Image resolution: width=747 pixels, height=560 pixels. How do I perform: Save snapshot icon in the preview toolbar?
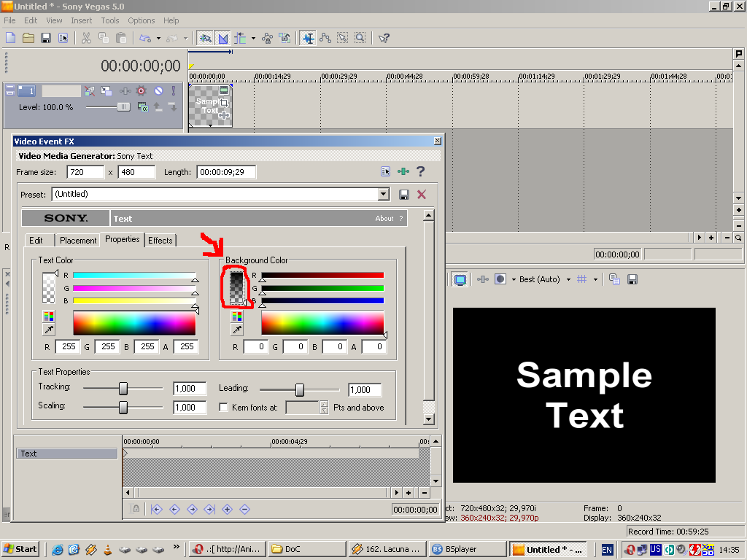point(632,279)
